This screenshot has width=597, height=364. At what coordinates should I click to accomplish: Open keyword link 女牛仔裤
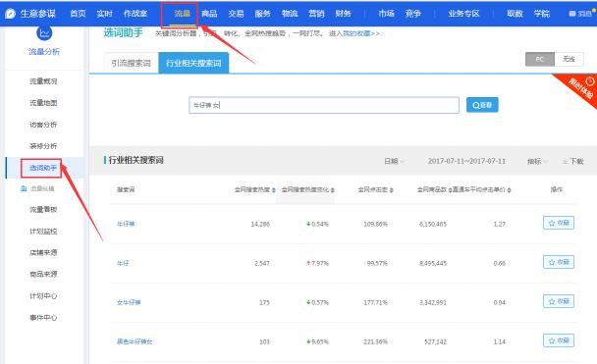[129, 303]
